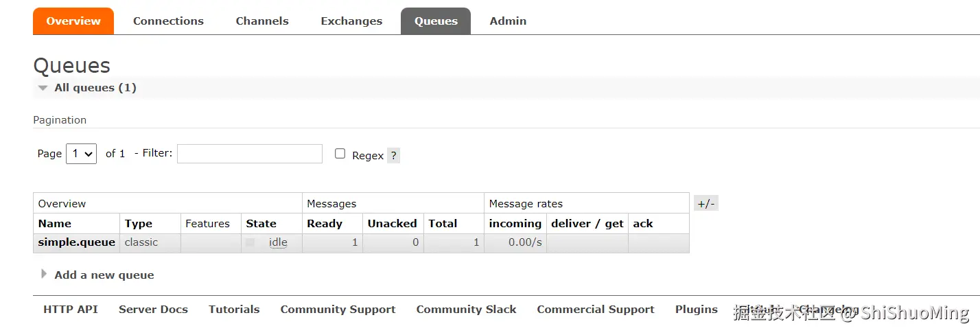Viewport: 980px width, 335px height.
Task: Open the Commercial Support link
Action: tap(596, 309)
